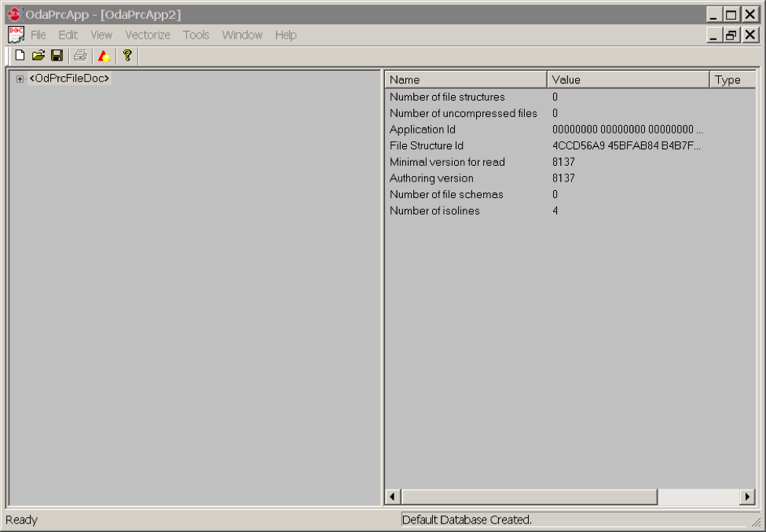Image resolution: width=766 pixels, height=532 pixels.
Task: Open the Edit menu
Action: click(68, 35)
